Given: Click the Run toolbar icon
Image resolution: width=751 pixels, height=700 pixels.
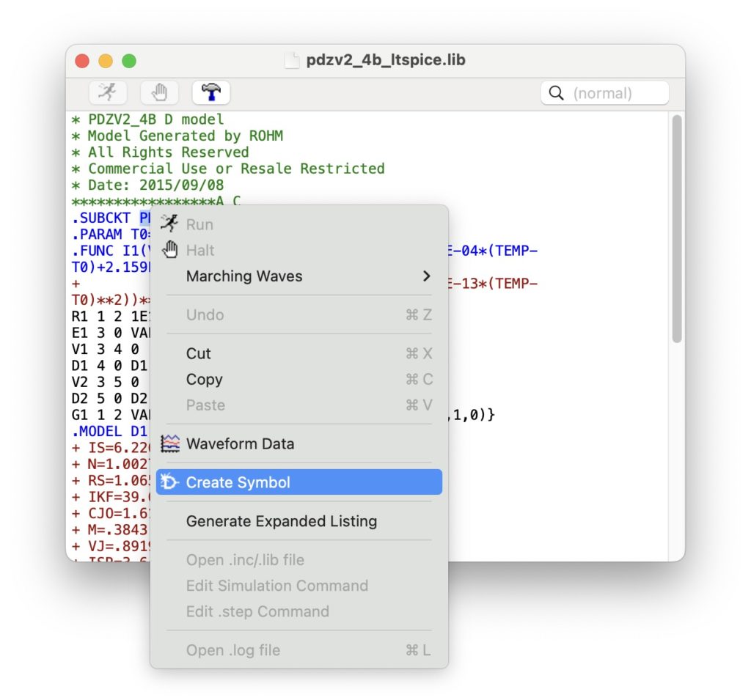Looking at the screenshot, I should tap(107, 92).
